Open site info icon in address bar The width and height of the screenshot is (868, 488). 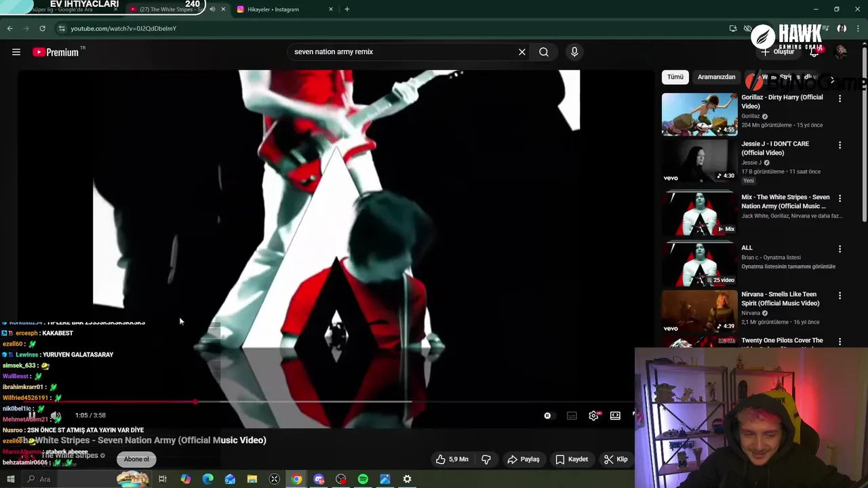pyautogui.click(x=62, y=28)
